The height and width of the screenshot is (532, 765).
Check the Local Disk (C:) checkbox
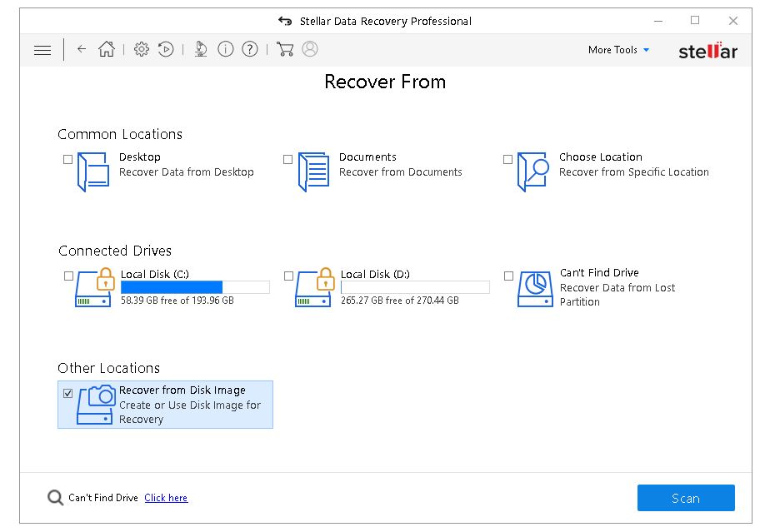pos(69,276)
